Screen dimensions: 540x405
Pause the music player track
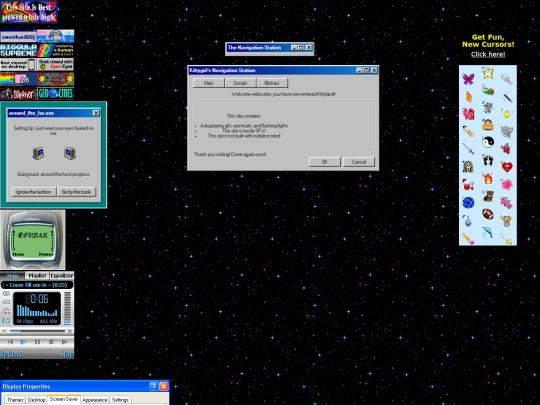click(x=37, y=342)
